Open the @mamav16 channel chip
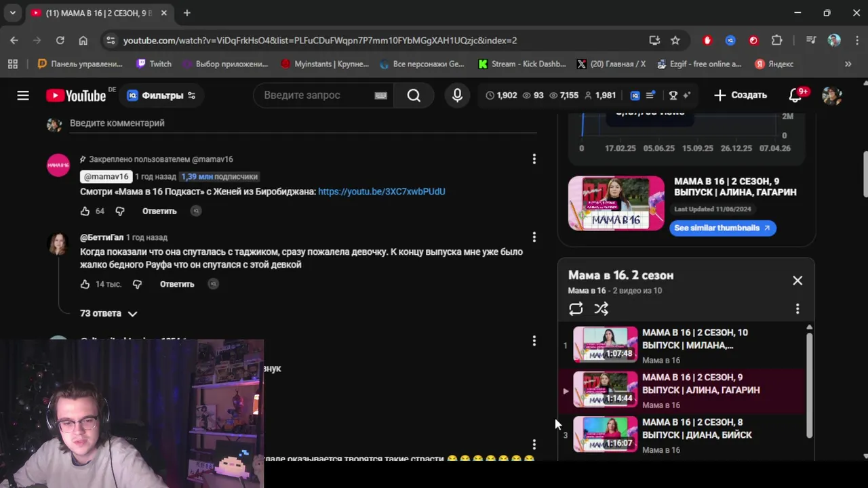 click(x=106, y=177)
